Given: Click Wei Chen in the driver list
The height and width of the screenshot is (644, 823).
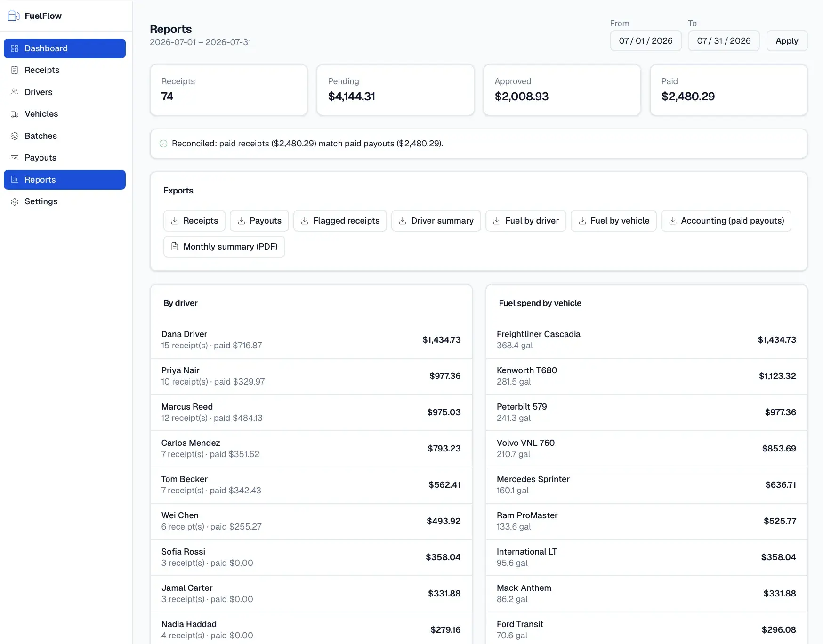Looking at the screenshot, I should (311, 521).
